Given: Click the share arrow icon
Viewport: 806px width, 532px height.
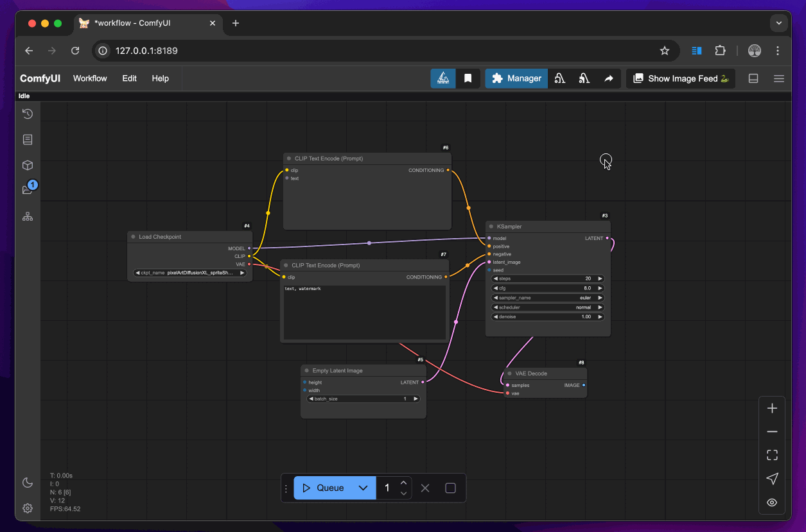Looking at the screenshot, I should pyautogui.click(x=608, y=78).
